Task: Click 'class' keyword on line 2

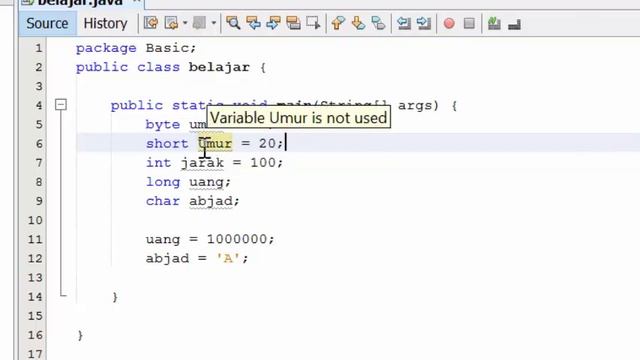Action: tap(158, 67)
